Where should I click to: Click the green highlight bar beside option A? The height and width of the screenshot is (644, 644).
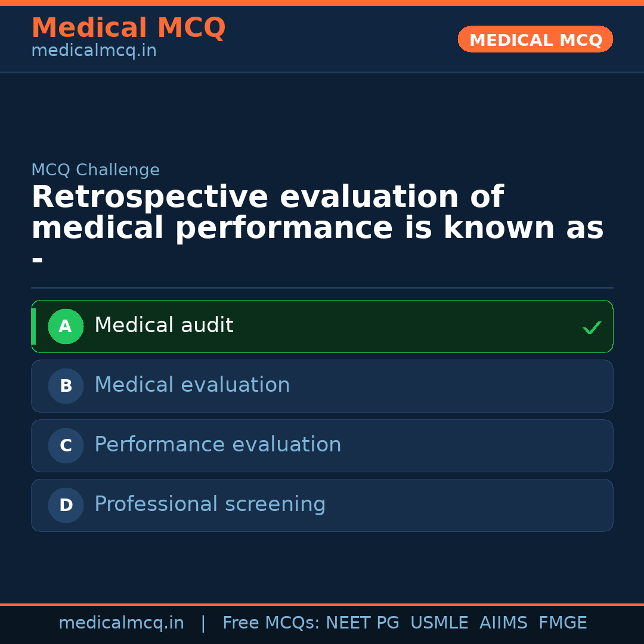[x=33, y=326]
